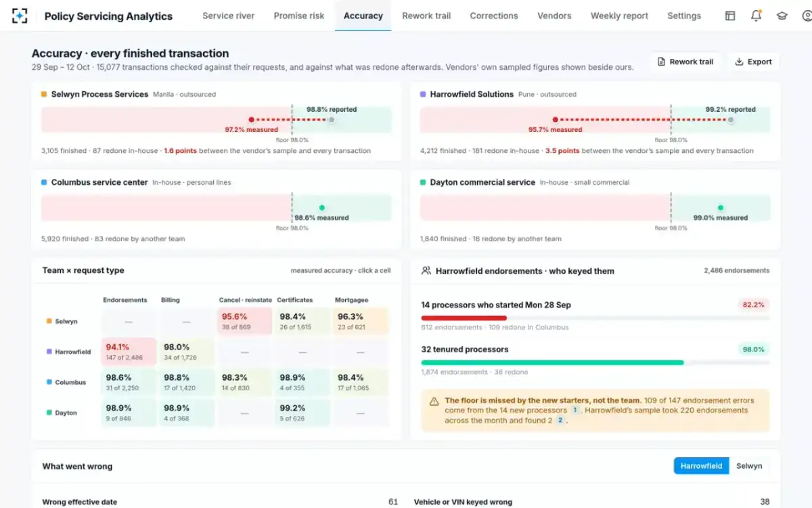The height and width of the screenshot is (508, 812).
Task: Click green measured dot on Dayton chart
Action: point(721,208)
